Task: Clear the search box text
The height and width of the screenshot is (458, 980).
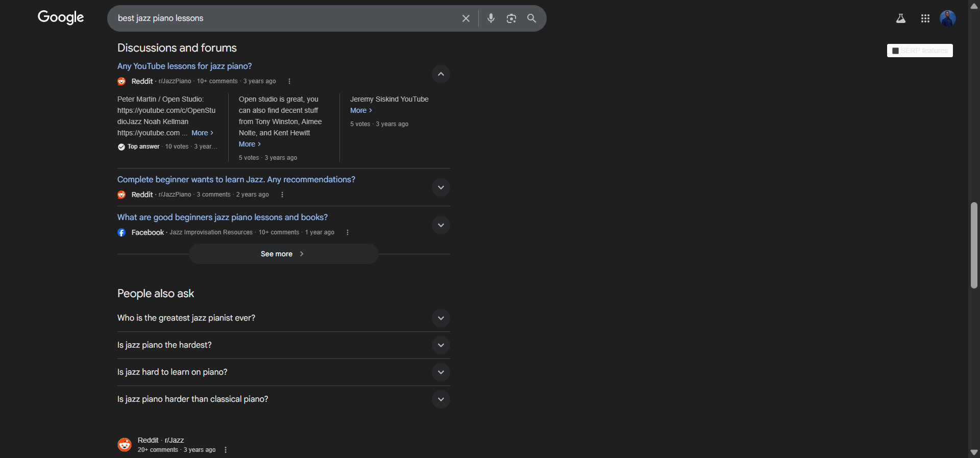Action: point(465,18)
